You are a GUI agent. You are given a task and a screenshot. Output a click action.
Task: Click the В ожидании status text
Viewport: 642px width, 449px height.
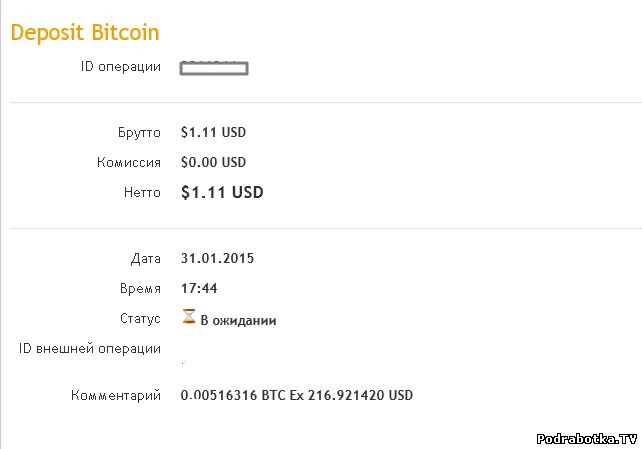point(238,321)
